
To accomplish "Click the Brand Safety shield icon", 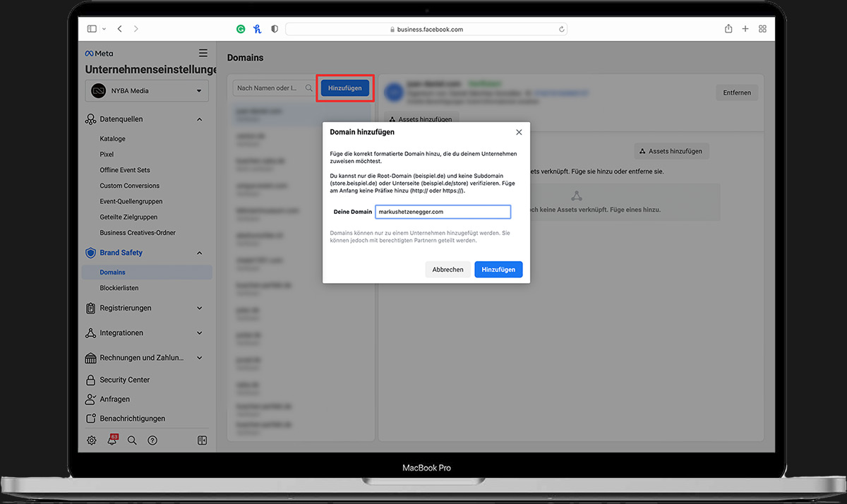I will 90,253.
